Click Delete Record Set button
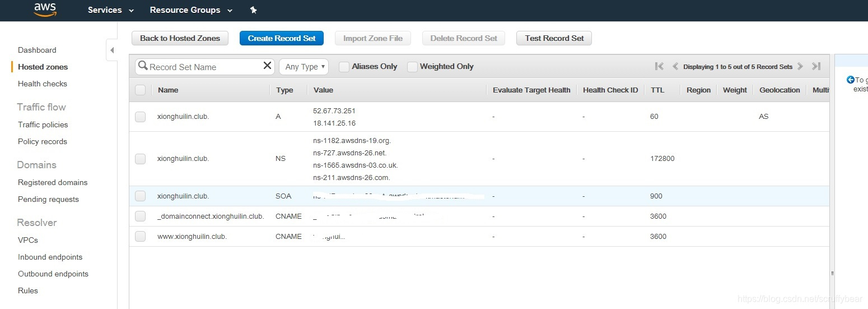 [x=464, y=38]
